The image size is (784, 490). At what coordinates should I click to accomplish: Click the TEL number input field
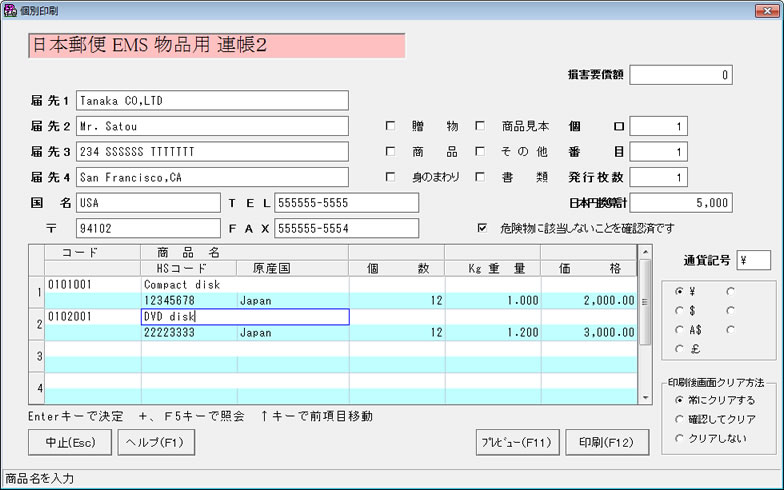pyautogui.click(x=346, y=203)
